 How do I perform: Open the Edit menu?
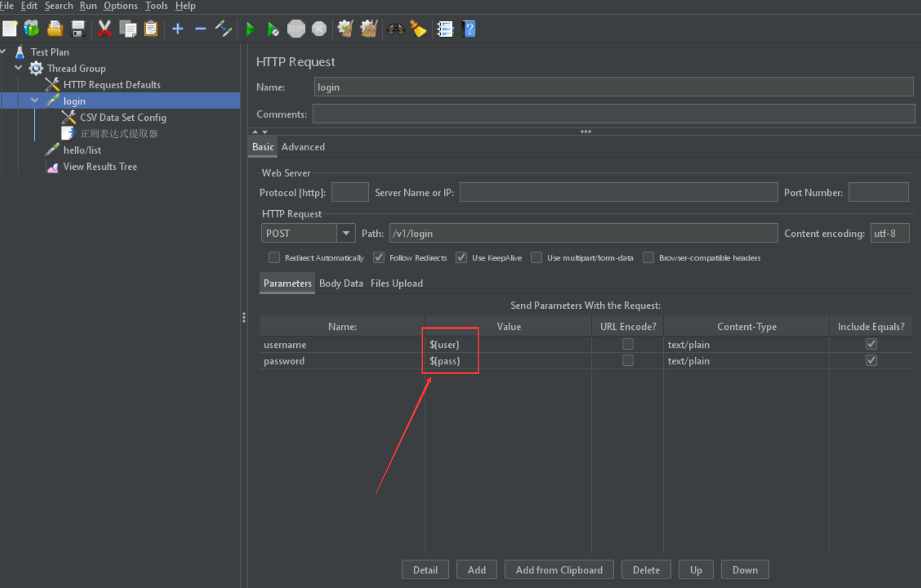coord(29,6)
